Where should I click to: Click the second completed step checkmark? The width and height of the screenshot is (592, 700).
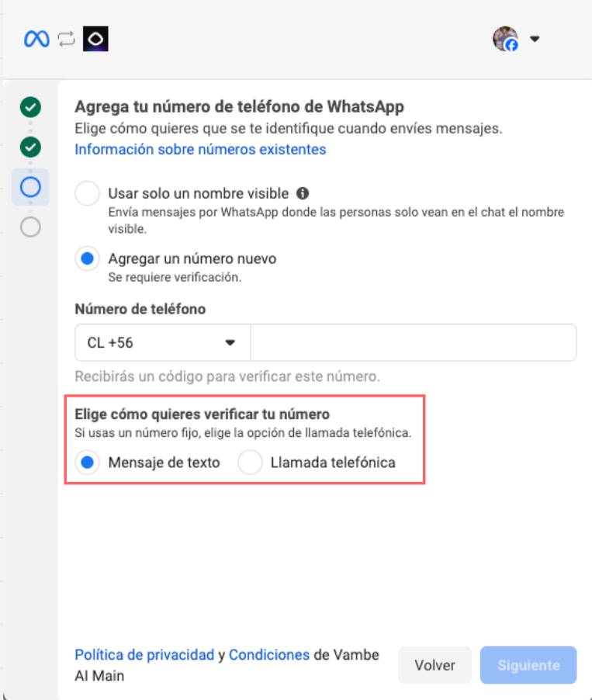30,146
